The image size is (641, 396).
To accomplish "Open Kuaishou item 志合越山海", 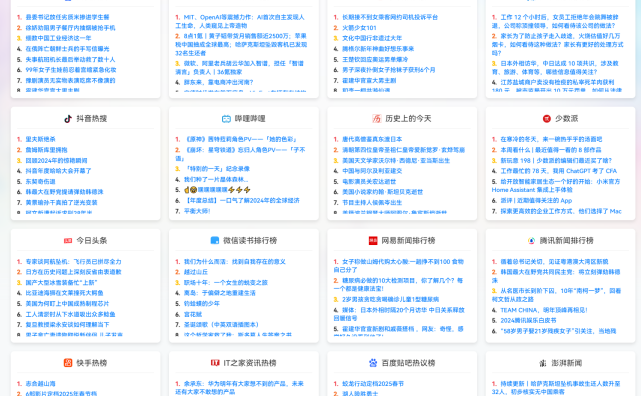I will tap(40, 384).
